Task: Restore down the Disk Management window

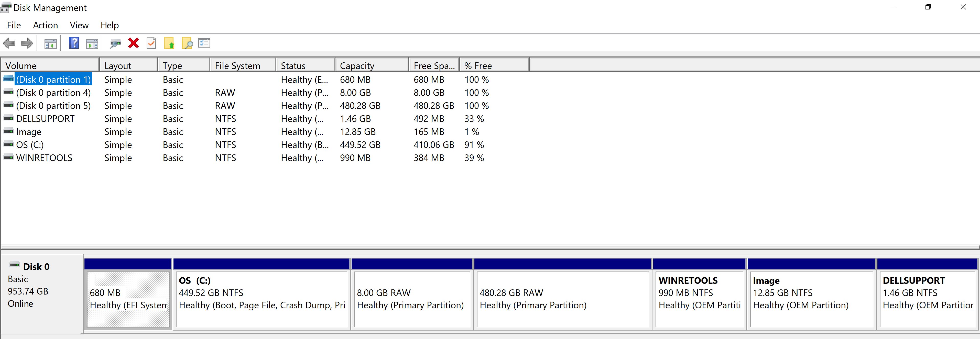Action: tap(928, 7)
